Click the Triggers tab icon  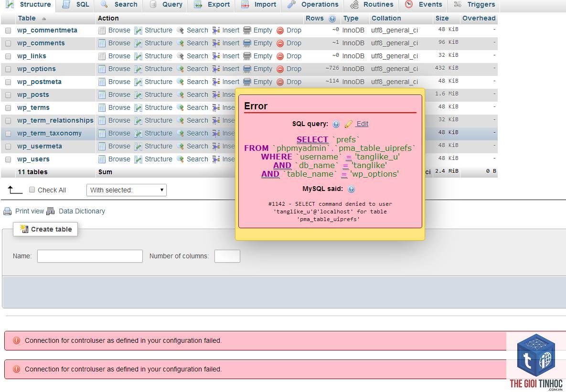pos(458,4)
